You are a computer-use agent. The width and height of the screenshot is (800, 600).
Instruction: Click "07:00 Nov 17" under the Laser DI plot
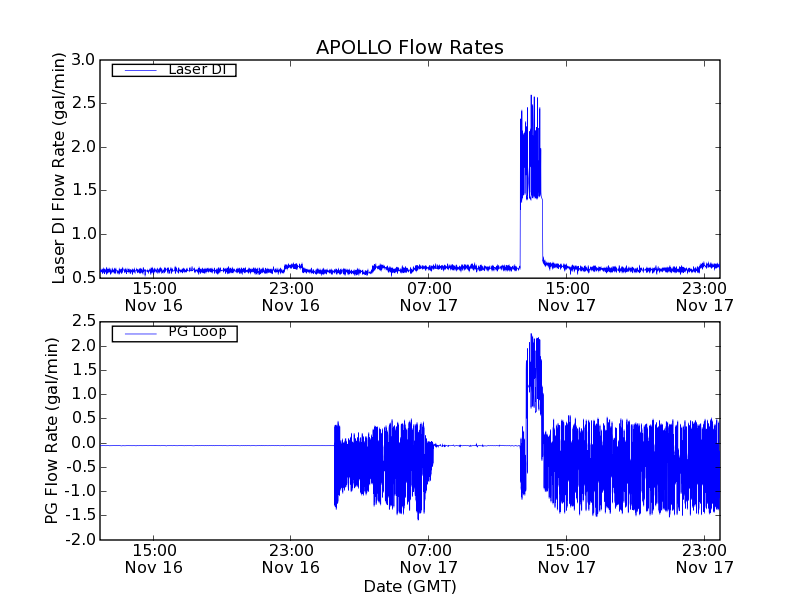point(429,297)
